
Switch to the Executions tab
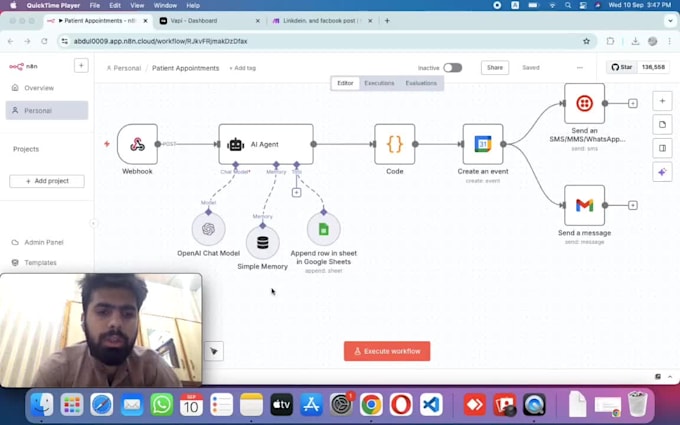click(x=379, y=83)
